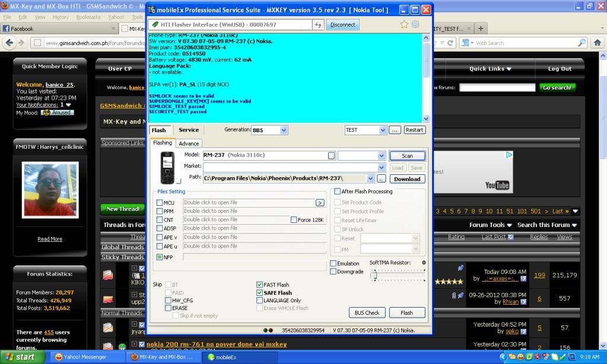Switch to the Flash tab
607x364 pixels.
(x=158, y=130)
